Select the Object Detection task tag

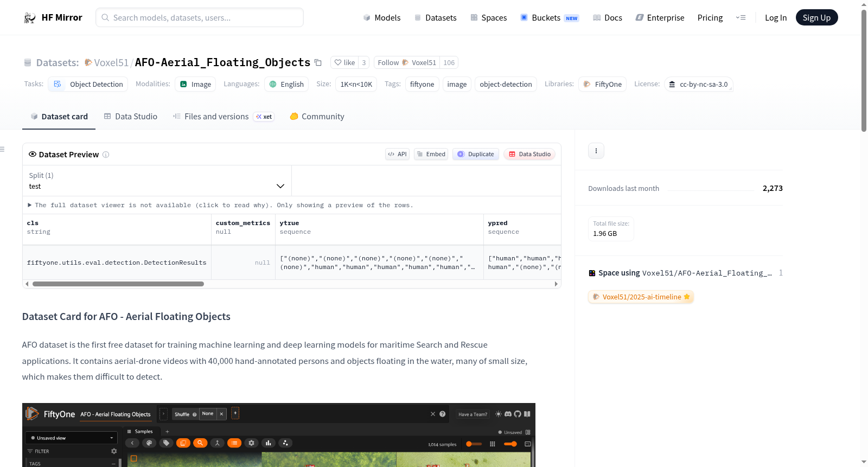[88, 84]
